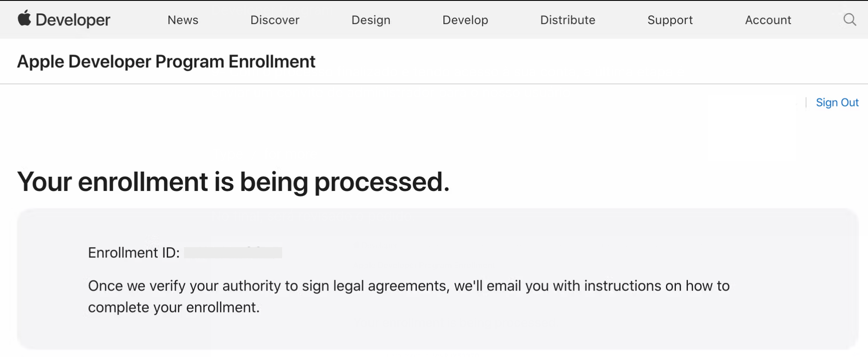868x357 pixels.
Task: Click the "complete your enrollment." text line
Action: pyautogui.click(x=174, y=307)
